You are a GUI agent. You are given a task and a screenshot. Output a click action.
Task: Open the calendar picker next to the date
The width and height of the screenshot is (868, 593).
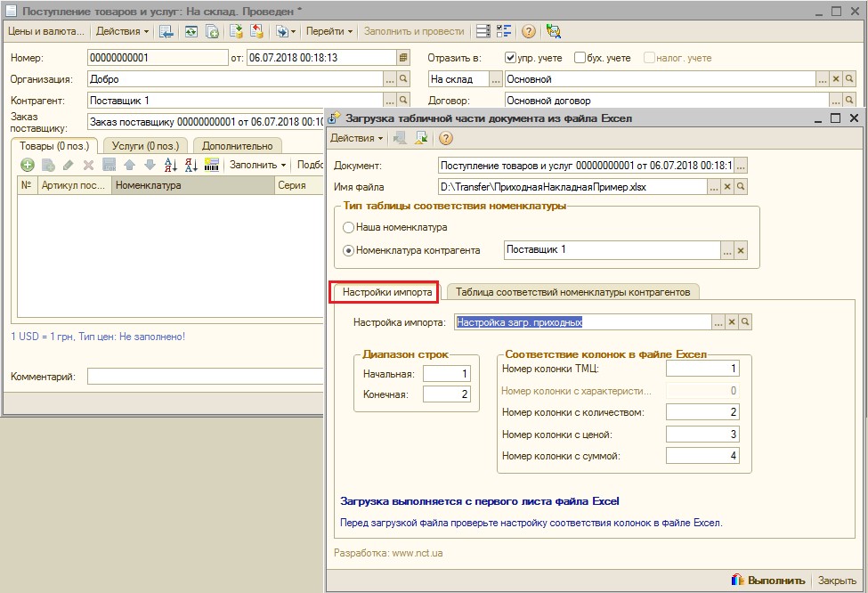click(403, 58)
